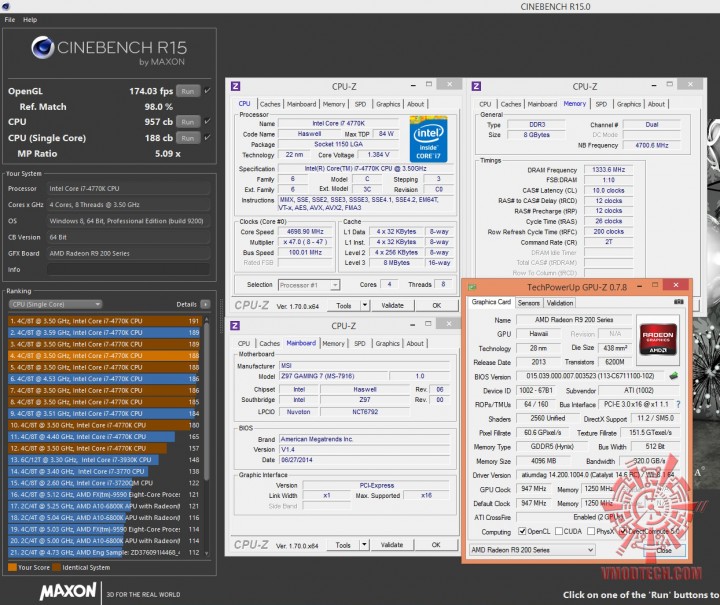The height and width of the screenshot is (605, 720).
Task: Click the Bus Interface question mark icon
Action: 678,404
